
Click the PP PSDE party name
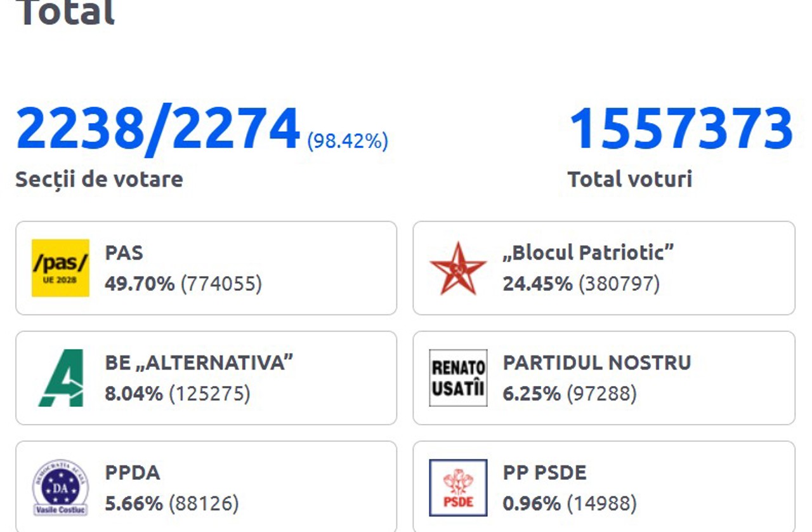pos(544,473)
